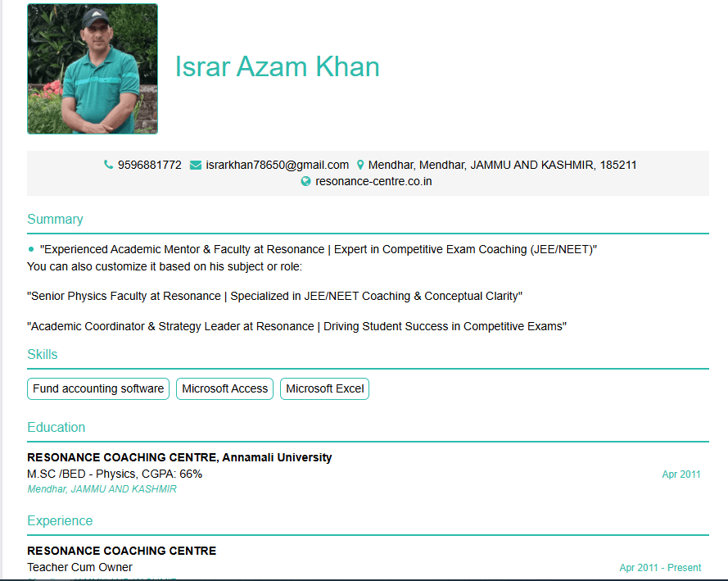
Task: Click the Summary section heading
Action: pos(55,219)
